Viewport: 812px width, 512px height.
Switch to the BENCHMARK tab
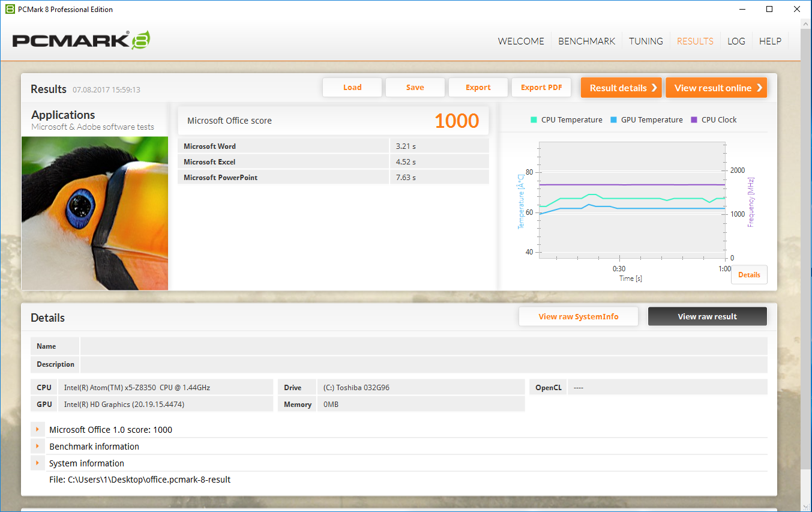(x=587, y=41)
